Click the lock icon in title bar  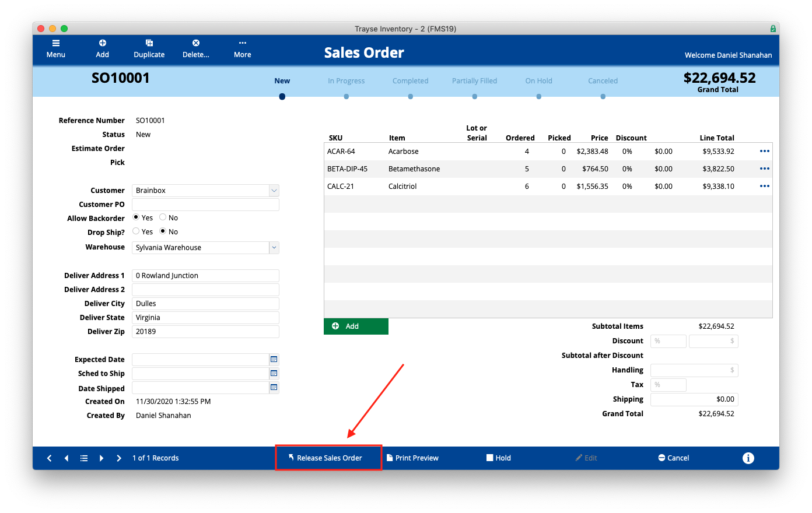tap(773, 29)
